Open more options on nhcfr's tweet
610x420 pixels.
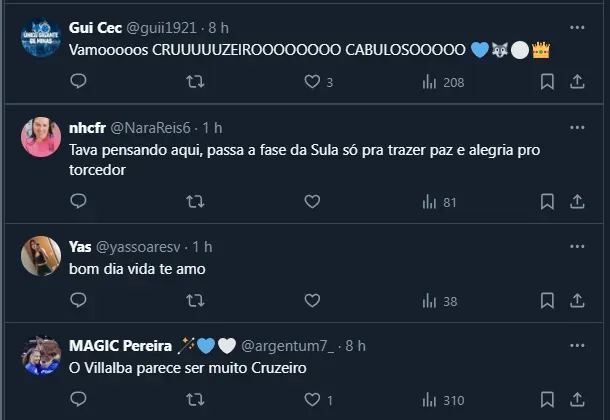point(578,128)
